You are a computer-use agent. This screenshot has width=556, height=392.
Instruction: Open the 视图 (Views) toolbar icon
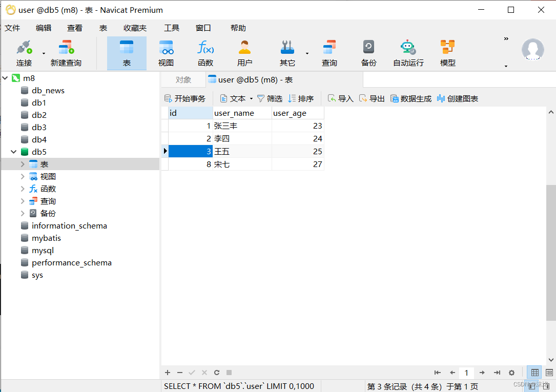(x=166, y=53)
